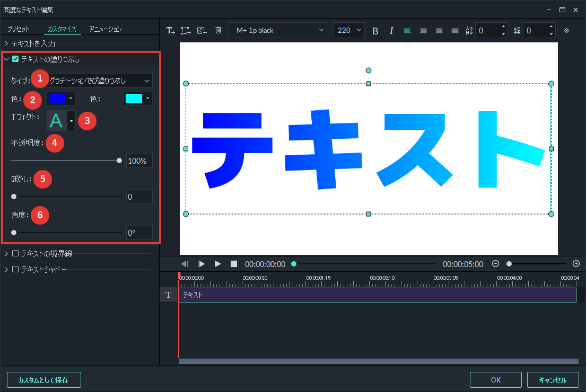Click the blur value input field

(x=139, y=197)
